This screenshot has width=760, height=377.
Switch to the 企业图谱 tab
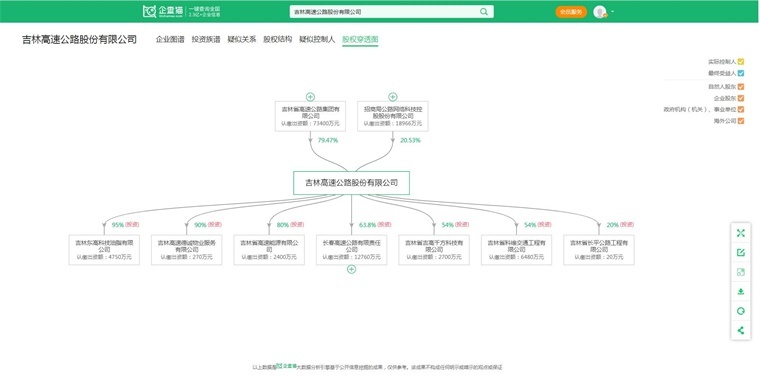point(170,40)
